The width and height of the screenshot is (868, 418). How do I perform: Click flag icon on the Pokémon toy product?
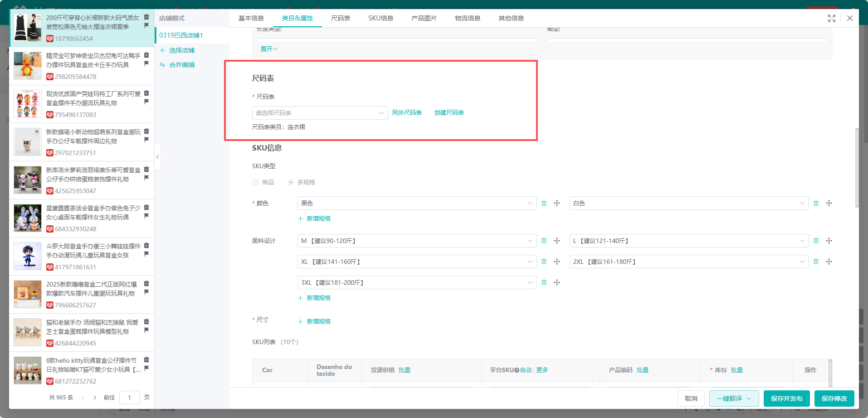click(x=146, y=63)
